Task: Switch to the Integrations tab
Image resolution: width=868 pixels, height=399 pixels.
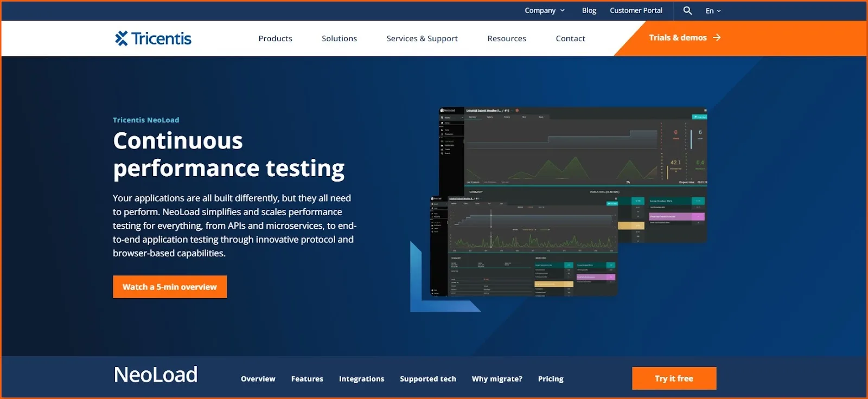Action: 361,379
